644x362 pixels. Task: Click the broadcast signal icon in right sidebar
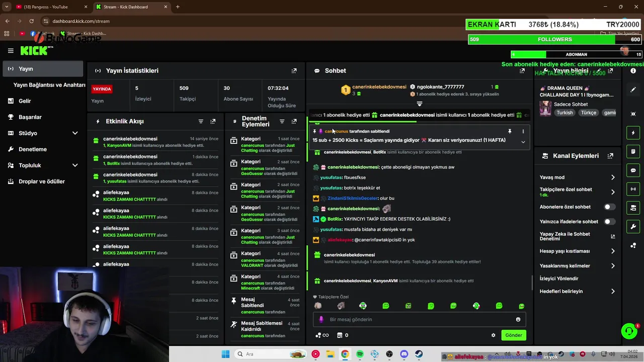(633, 189)
